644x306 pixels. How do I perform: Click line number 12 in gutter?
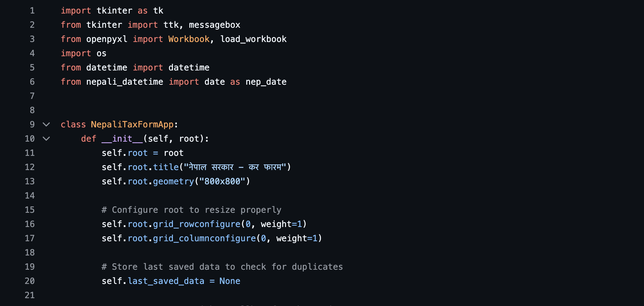point(30,167)
